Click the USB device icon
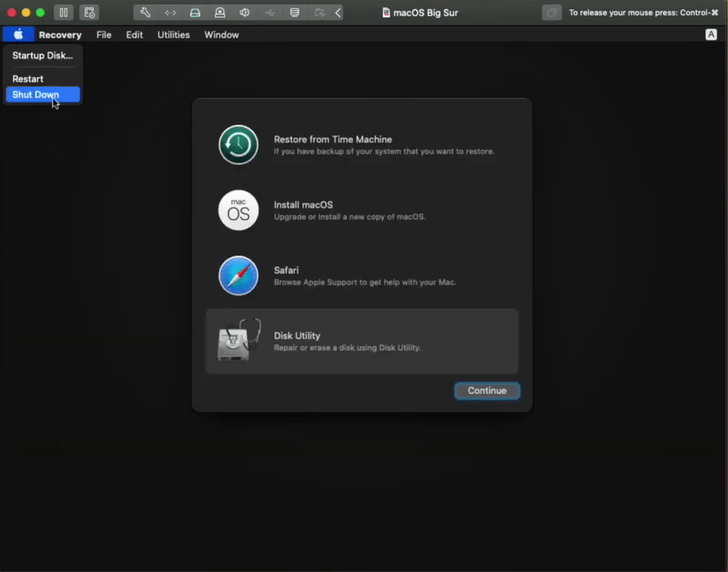 click(269, 13)
